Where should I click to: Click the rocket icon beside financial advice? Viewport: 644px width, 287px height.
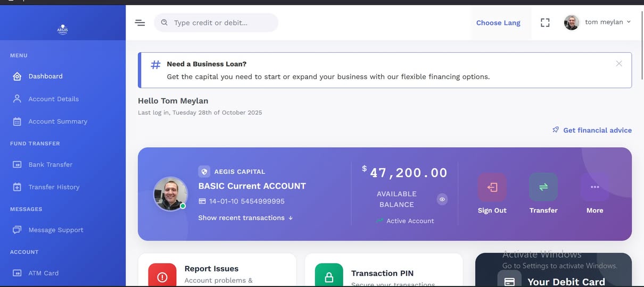tap(556, 130)
